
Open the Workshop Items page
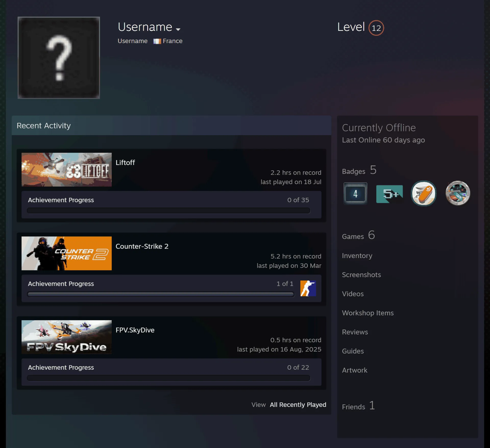[x=368, y=313]
